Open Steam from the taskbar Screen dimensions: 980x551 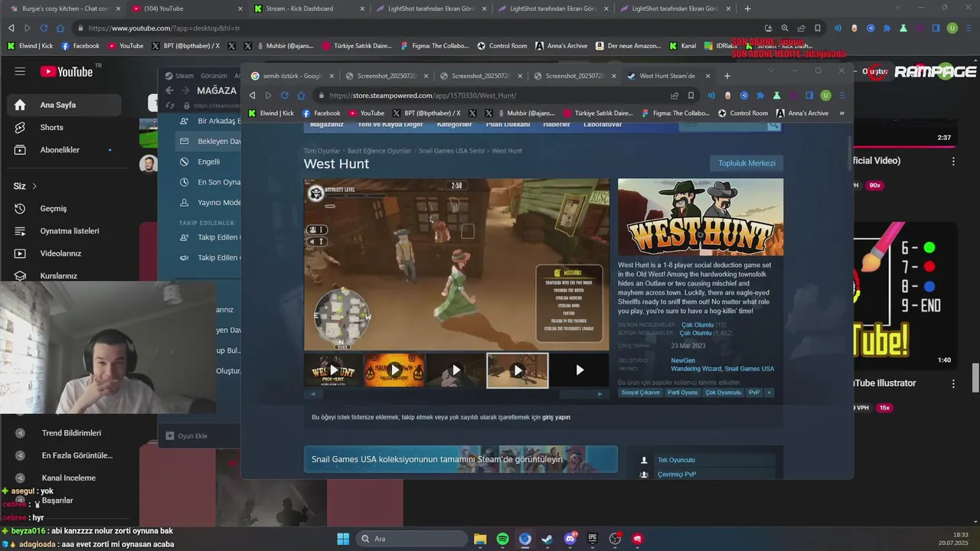pyautogui.click(x=547, y=539)
